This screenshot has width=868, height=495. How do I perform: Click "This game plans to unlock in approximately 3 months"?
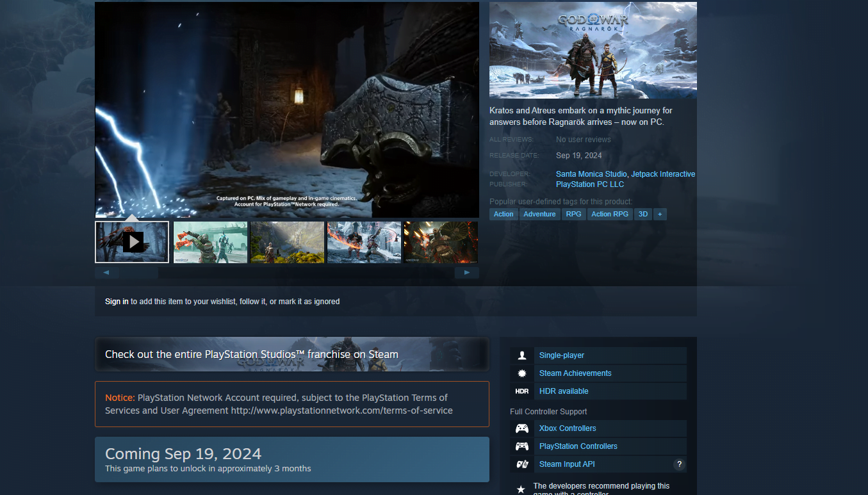click(208, 469)
